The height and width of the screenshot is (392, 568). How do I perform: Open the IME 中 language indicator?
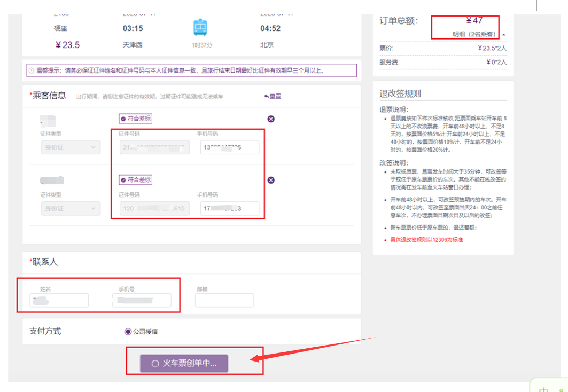tap(544, 389)
